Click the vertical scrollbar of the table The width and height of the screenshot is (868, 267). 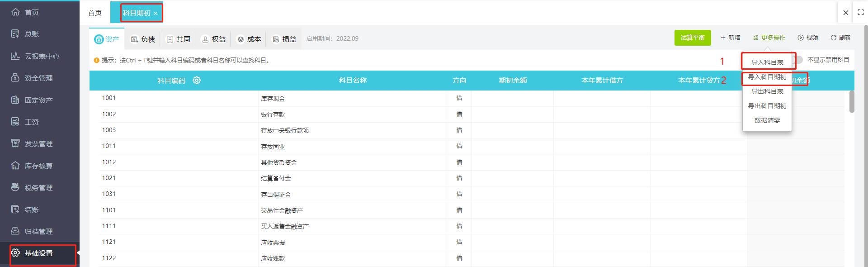point(852,102)
